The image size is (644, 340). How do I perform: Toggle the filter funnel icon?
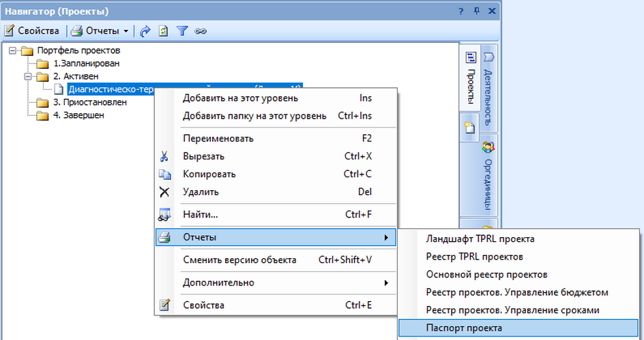(x=182, y=31)
